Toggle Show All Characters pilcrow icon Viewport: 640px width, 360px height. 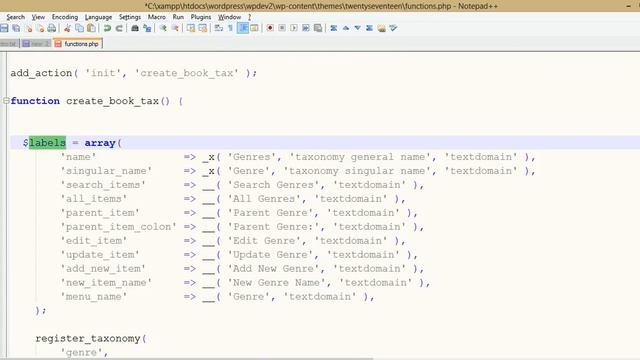pyautogui.click(x=230, y=28)
